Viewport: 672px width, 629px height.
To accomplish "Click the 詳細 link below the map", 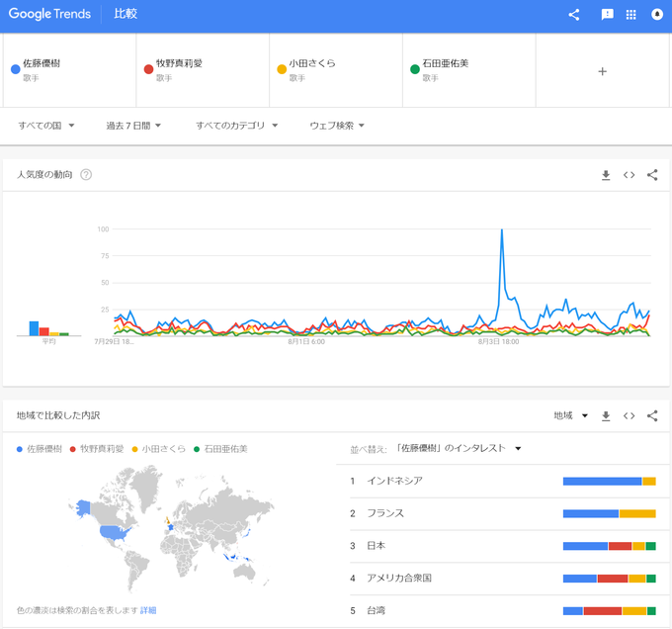I will (148, 610).
